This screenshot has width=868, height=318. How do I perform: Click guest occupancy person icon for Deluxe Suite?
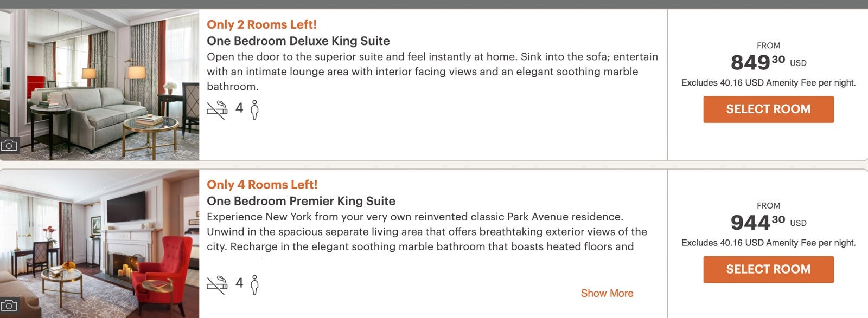254,110
